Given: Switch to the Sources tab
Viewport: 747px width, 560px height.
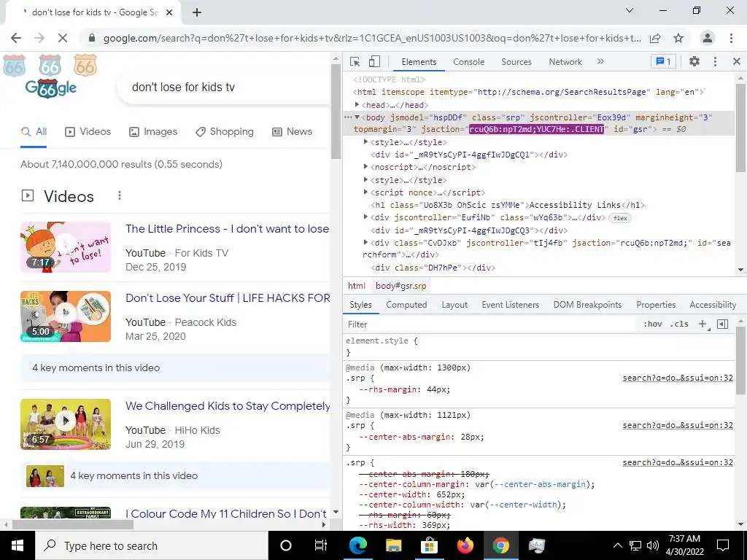Looking at the screenshot, I should click(x=516, y=62).
